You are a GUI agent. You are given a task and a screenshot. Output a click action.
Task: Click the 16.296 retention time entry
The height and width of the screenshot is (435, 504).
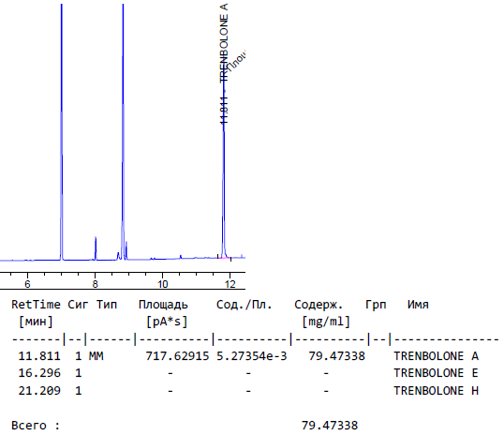[x=39, y=373]
